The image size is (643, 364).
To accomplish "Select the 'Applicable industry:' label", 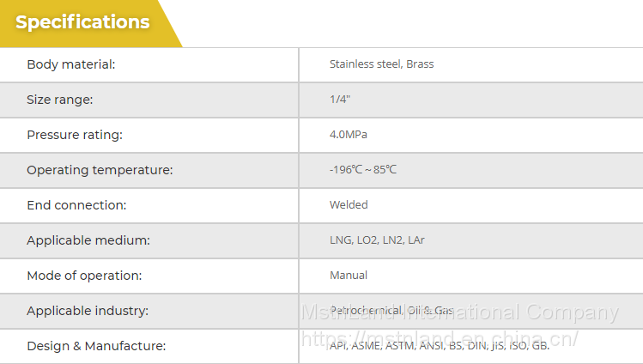I will pyautogui.click(x=88, y=311).
